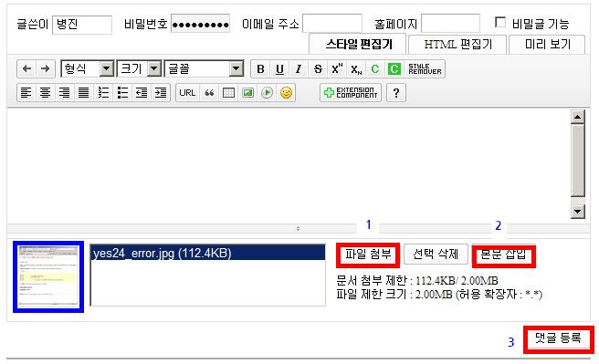Screen dimensions: 599x364
Task: Insert a URL link
Action: click(187, 93)
